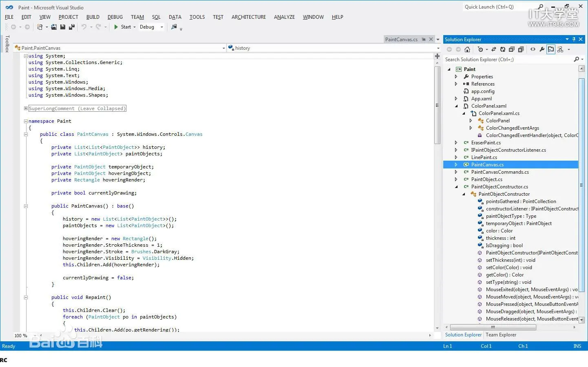Close the PaintCanvas.cs editor tab

[x=431, y=40]
